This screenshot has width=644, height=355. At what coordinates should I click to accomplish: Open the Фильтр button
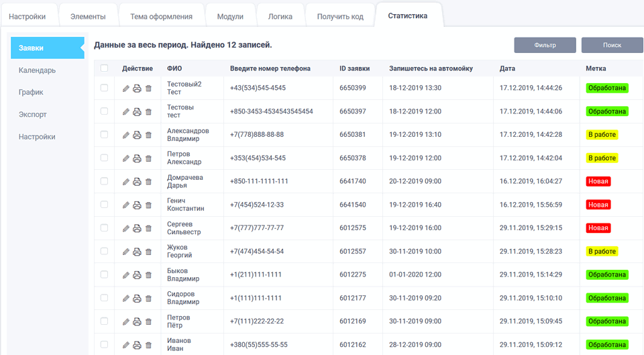[x=545, y=45]
